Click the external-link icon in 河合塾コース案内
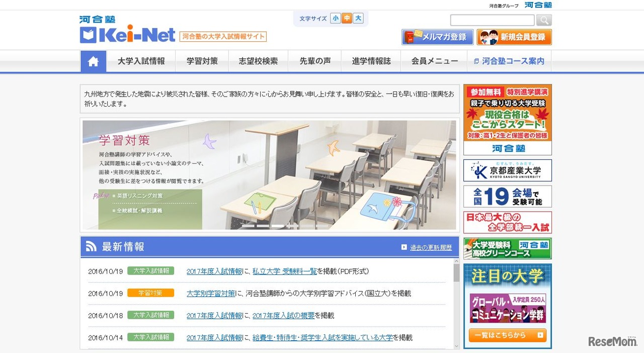The width and height of the screenshot is (644, 353). (x=476, y=61)
